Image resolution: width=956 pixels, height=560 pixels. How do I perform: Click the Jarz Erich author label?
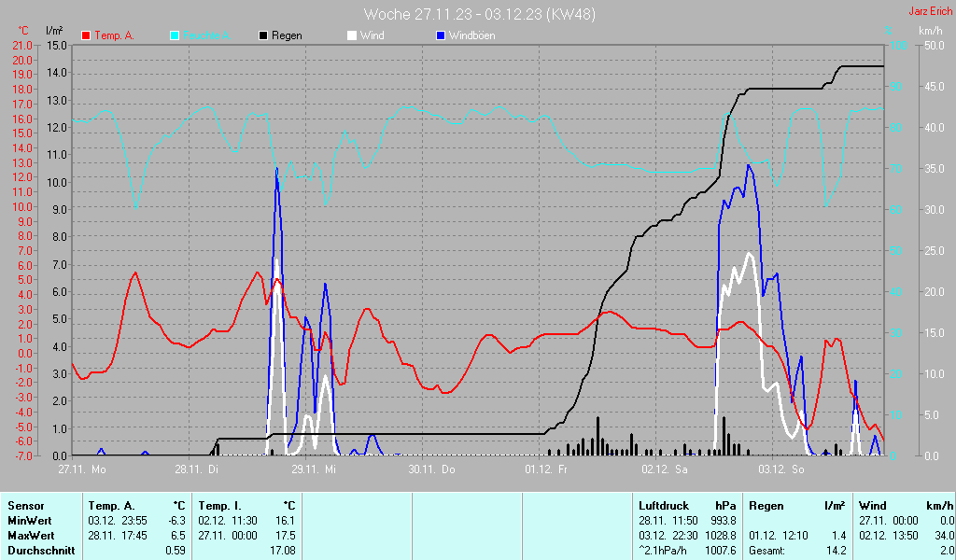coord(931,11)
